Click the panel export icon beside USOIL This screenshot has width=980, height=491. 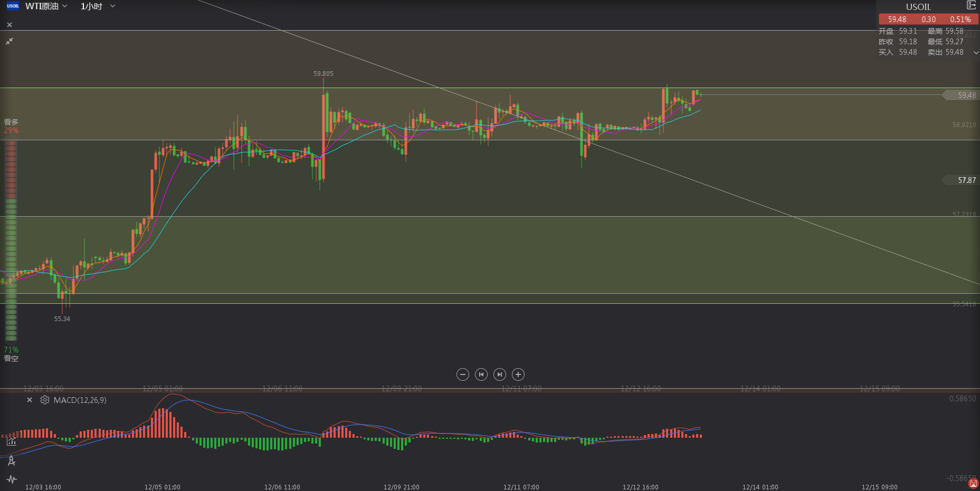971,5
